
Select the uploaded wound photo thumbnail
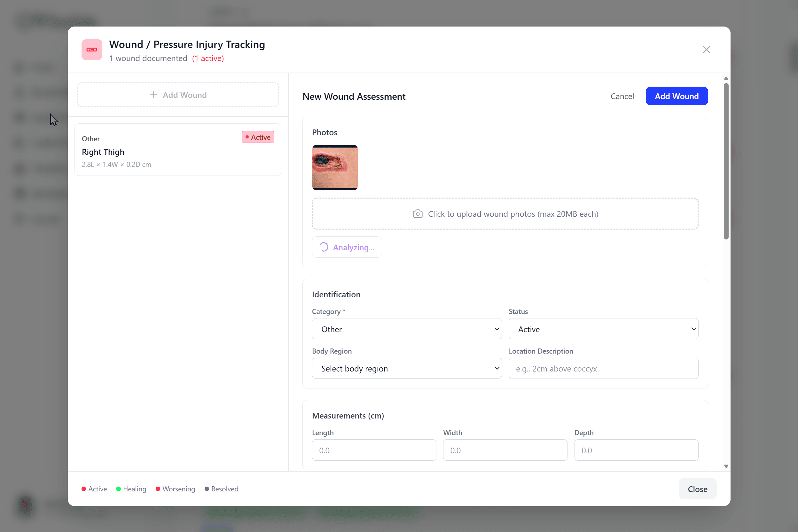[335, 167]
